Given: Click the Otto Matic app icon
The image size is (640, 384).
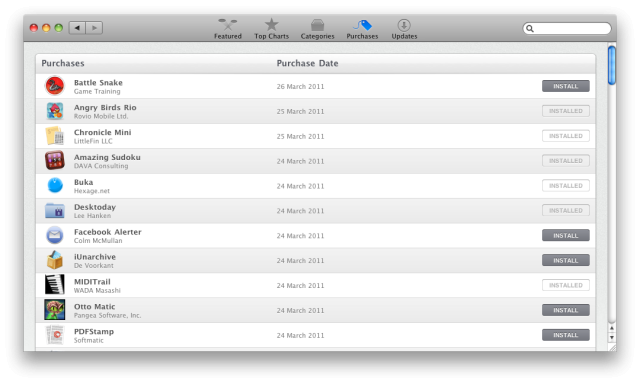Looking at the screenshot, I should tap(55, 310).
